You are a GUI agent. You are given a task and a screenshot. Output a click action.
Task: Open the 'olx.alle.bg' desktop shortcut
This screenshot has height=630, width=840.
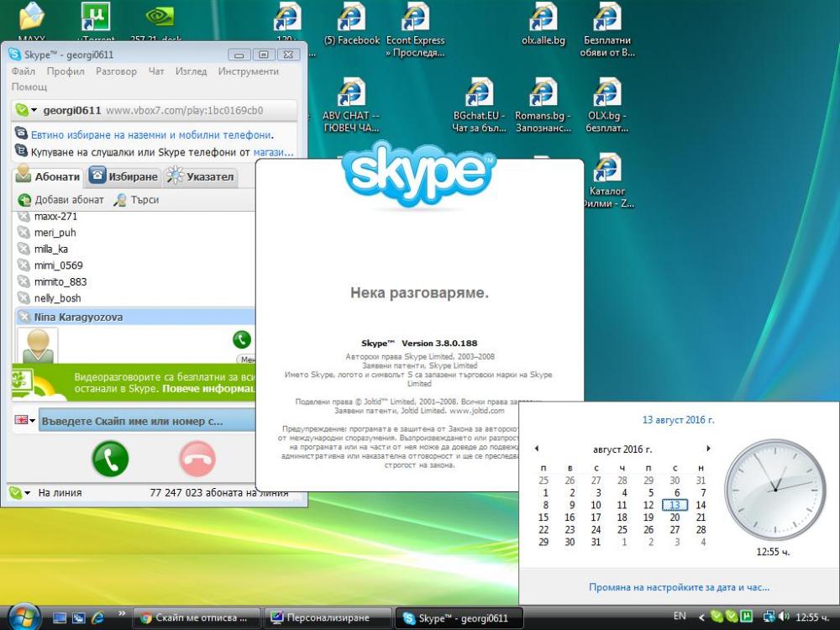pos(543,24)
